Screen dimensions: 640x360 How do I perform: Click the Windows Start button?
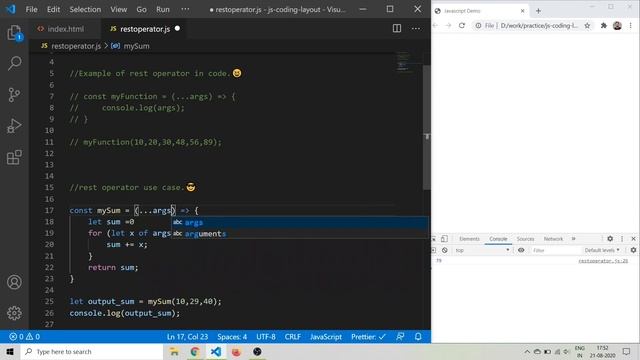[x=10, y=351]
